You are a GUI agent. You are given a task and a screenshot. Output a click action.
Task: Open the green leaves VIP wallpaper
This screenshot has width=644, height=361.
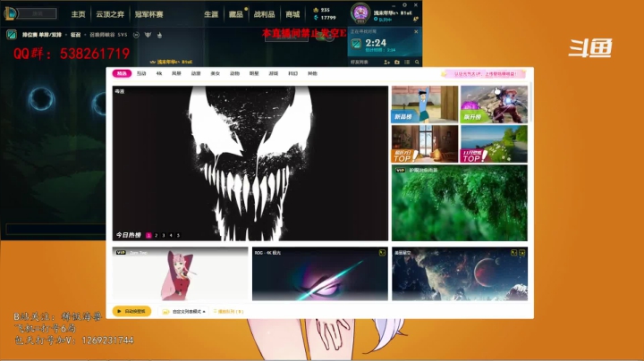(459, 203)
